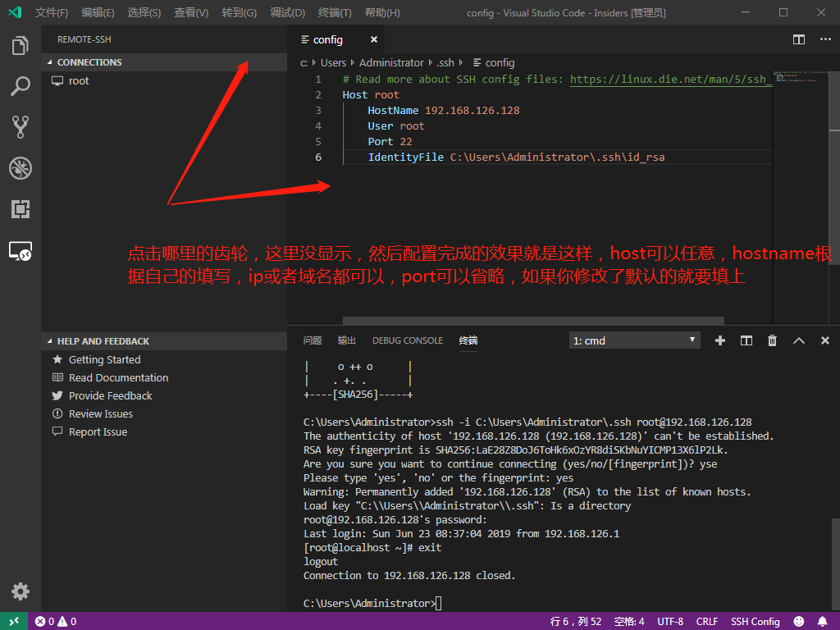This screenshot has width=840, height=630.
Task: Open the Search view in the activity bar
Action: (x=20, y=85)
